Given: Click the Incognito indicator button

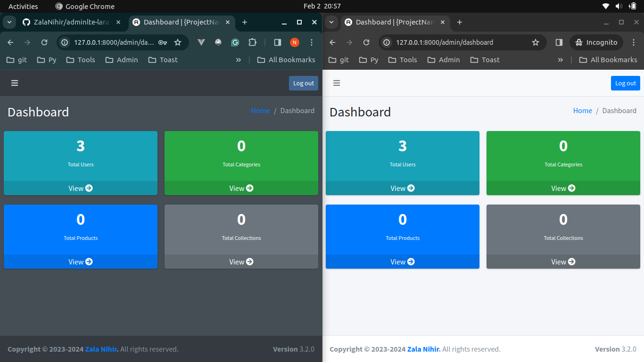Looking at the screenshot, I should coord(596,42).
